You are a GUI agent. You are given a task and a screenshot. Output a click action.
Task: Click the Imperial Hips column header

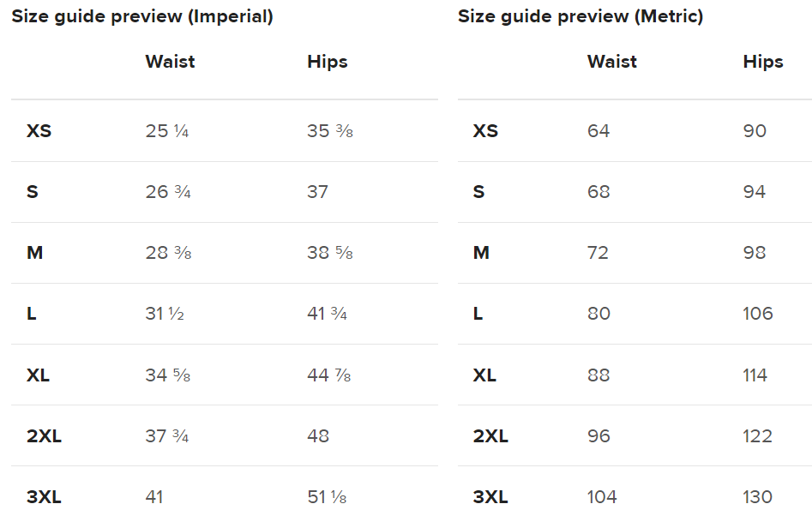[328, 62]
